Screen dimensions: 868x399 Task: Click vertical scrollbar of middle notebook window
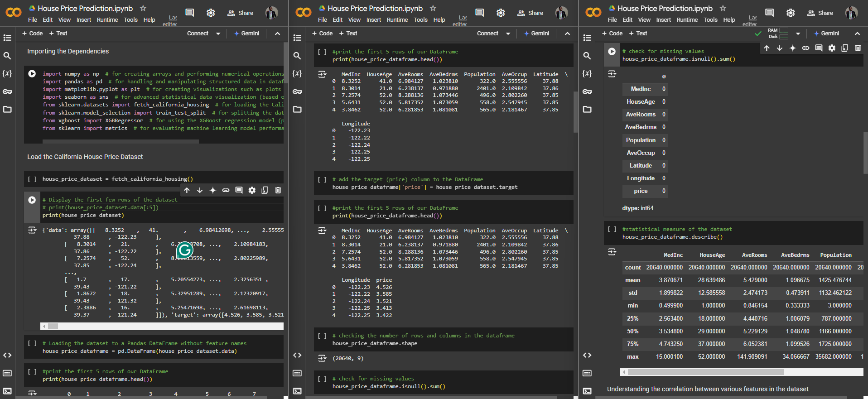pyautogui.click(x=576, y=111)
